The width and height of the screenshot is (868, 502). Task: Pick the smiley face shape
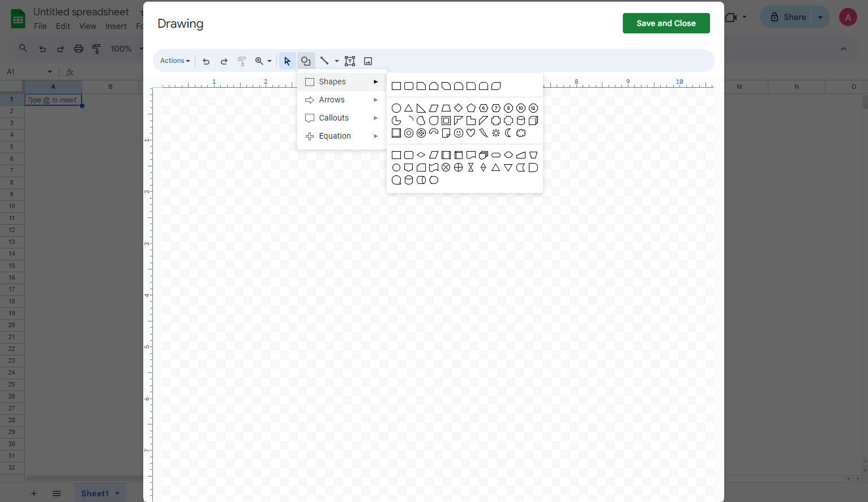(458, 133)
